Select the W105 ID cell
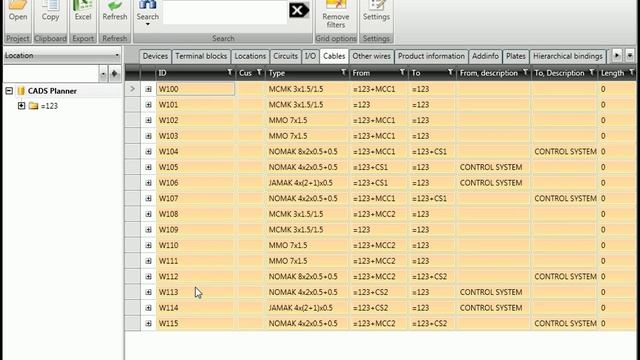The image size is (640, 360). click(x=196, y=167)
